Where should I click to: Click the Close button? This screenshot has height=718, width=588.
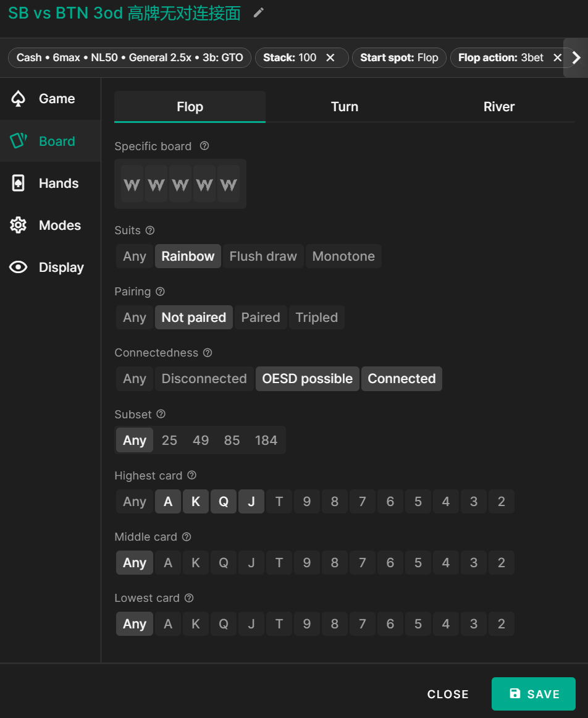448,694
